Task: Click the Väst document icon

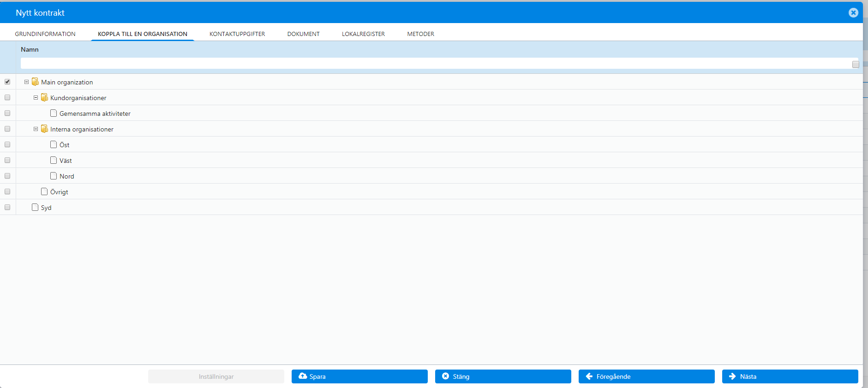Action: (54, 160)
